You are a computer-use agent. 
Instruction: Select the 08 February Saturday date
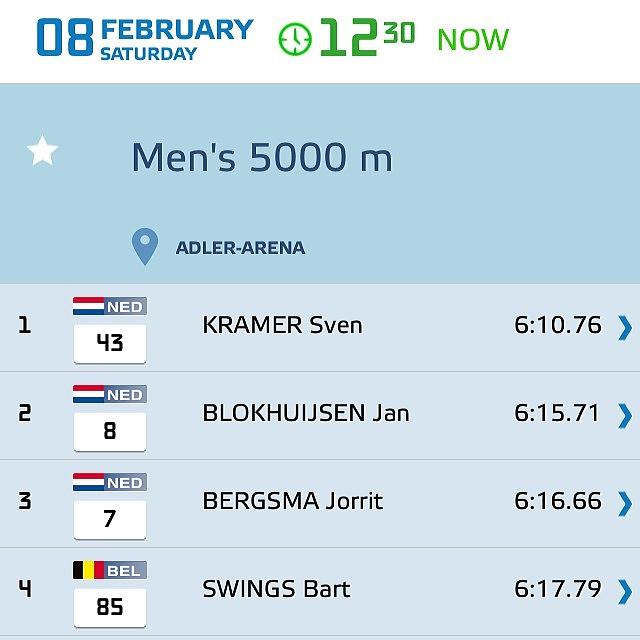click(x=144, y=38)
